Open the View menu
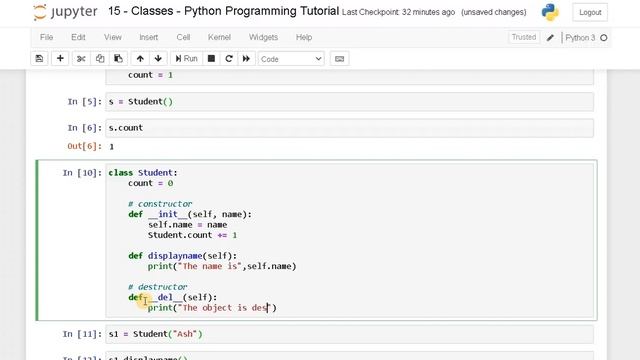Viewport: 640px width, 360px height. pyautogui.click(x=113, y=37)
